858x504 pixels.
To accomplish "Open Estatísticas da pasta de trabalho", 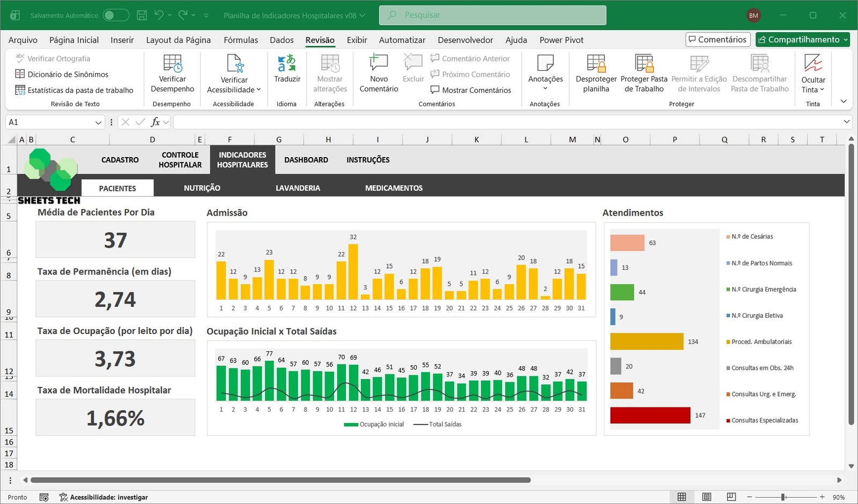I will 80,90.
